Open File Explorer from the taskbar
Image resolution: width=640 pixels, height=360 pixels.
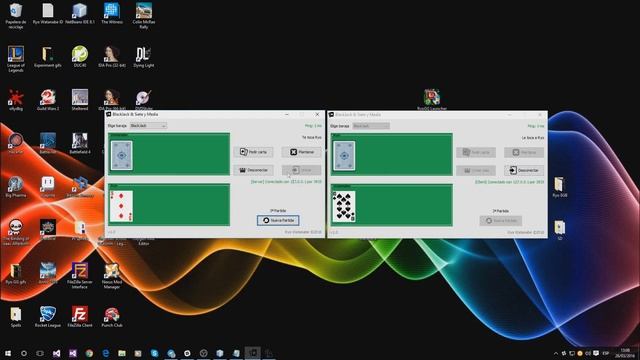click(122, 353)
